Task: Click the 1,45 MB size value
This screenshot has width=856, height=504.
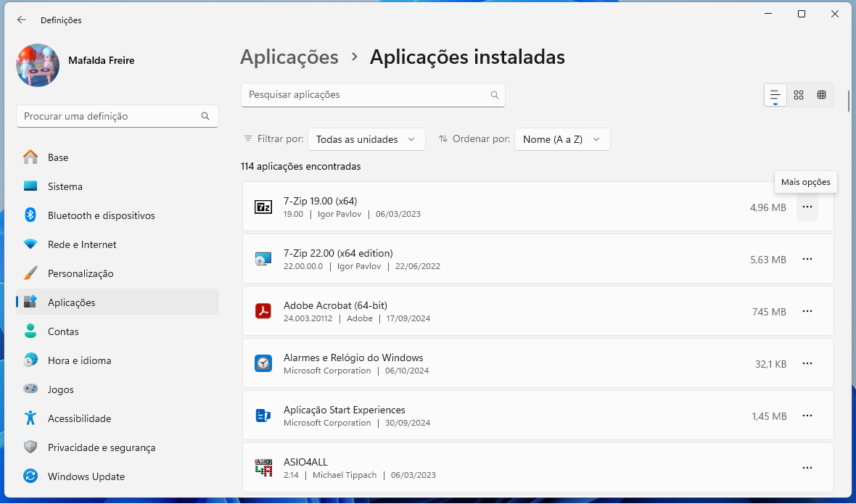Action: click(x=769, y=416)
